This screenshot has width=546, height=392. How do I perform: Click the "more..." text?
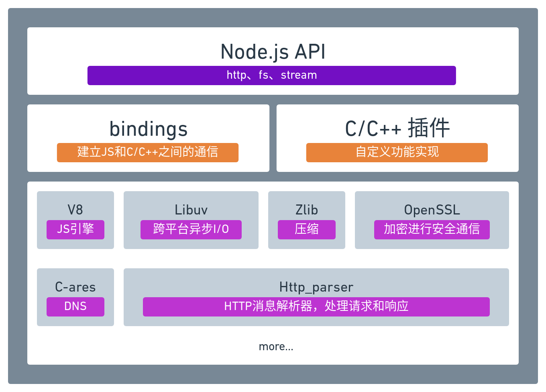(x=276, y=347)
